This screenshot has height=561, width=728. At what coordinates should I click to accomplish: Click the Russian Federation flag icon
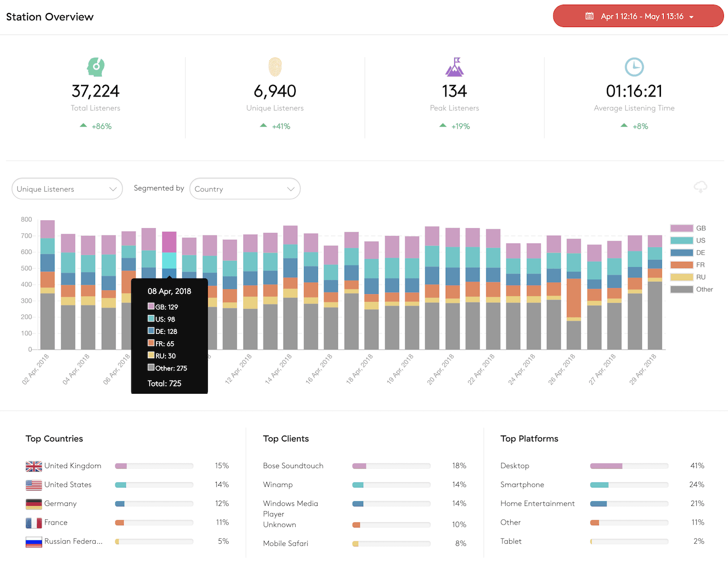[34, 542]
